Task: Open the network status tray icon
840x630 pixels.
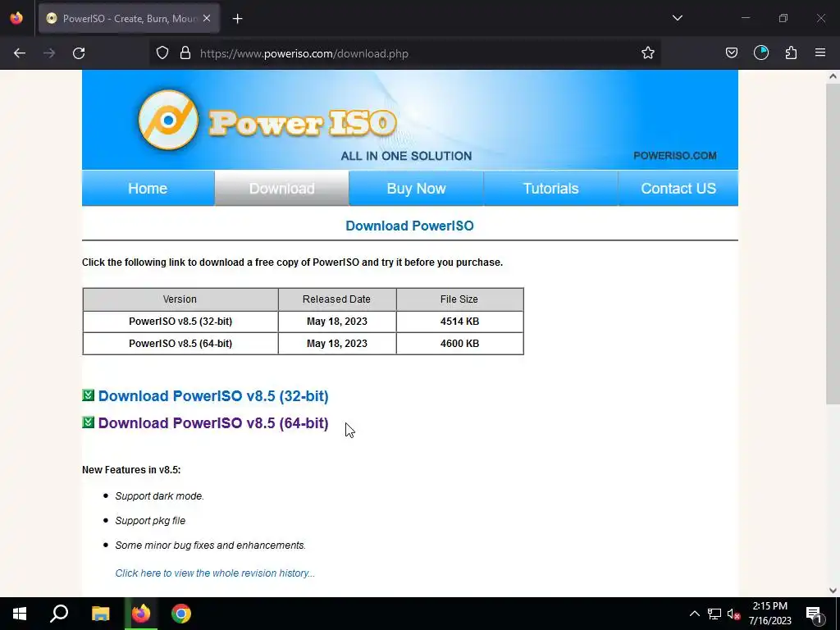Action: 714,614
